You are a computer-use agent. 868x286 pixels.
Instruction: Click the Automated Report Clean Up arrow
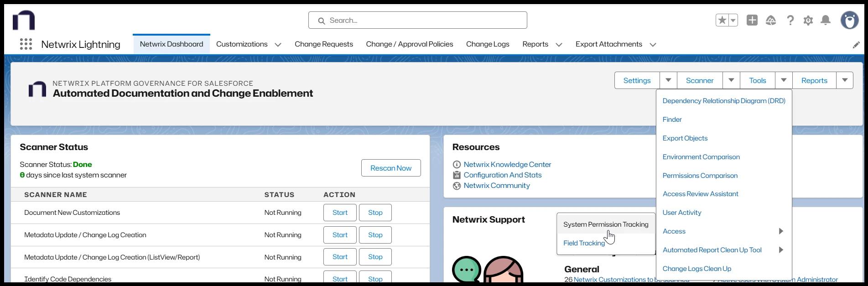pyautogui.click(x=781, y=250)
